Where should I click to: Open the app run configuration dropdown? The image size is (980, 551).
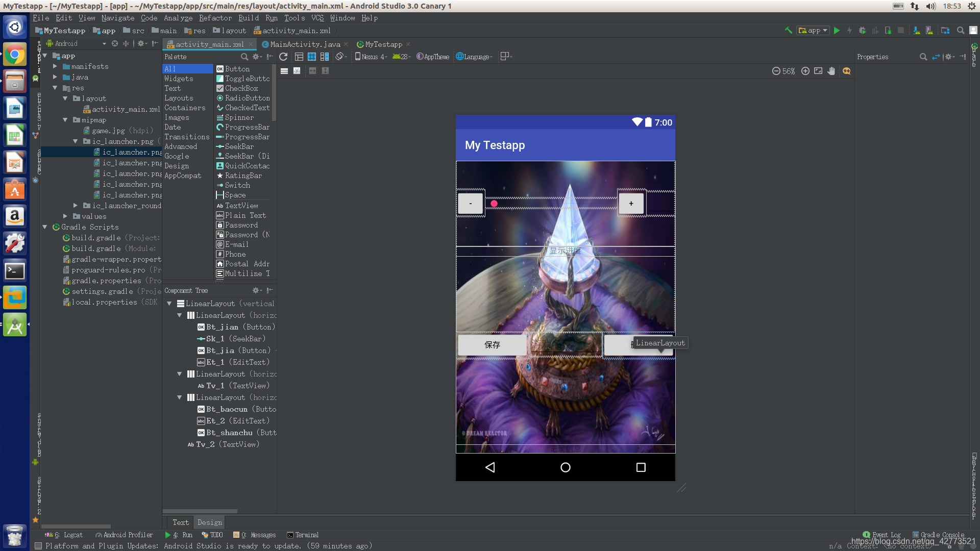click(814, 31)
